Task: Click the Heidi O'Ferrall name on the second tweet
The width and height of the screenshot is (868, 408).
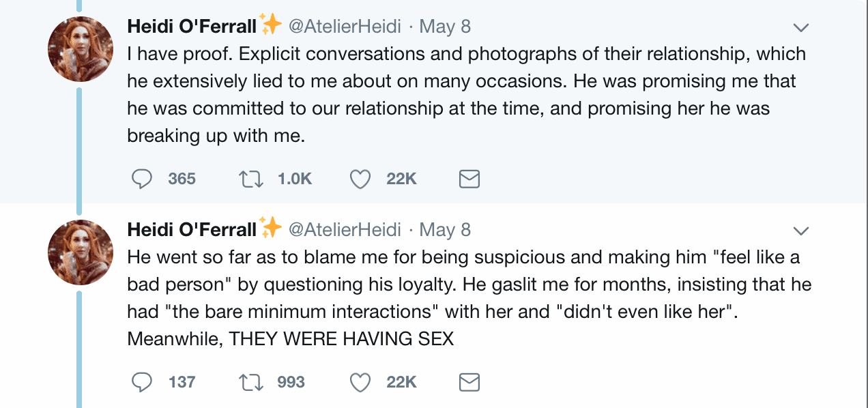Action: [x=191, y=230]
